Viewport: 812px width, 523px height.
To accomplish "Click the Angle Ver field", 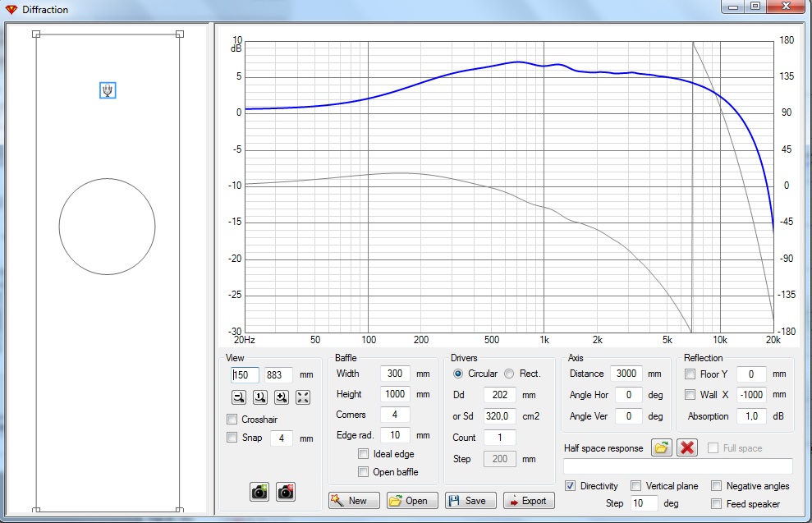I will tap(629, 415).
